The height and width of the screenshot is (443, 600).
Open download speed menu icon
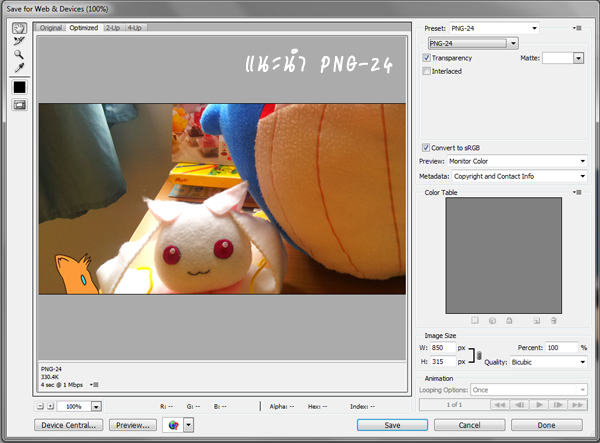click(x=94, y=384)
